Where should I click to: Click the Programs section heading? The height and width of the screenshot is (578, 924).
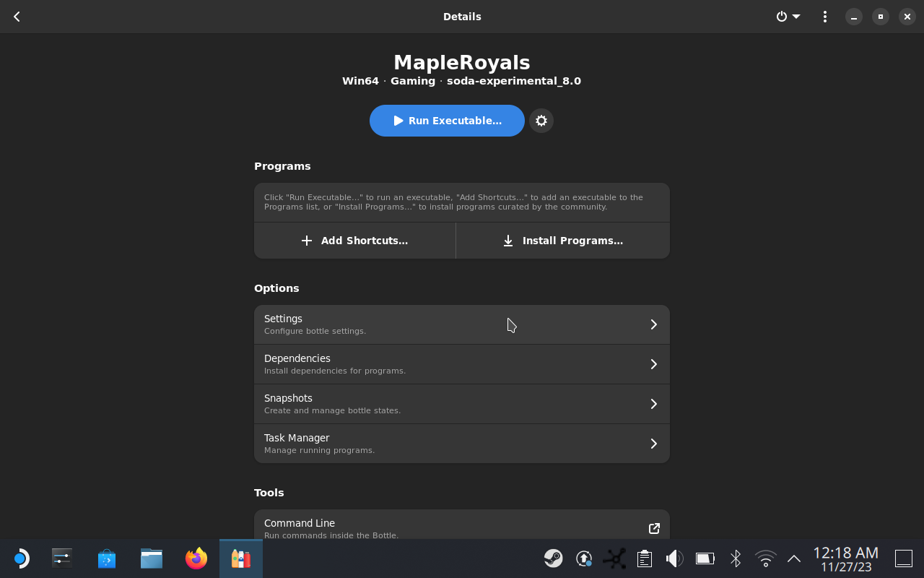282,166
